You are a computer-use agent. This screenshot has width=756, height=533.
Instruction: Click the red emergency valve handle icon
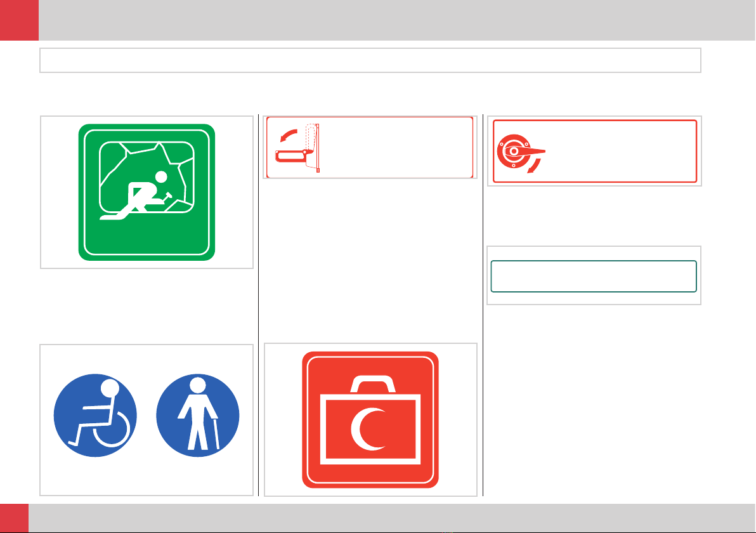(x=521, y=152)
